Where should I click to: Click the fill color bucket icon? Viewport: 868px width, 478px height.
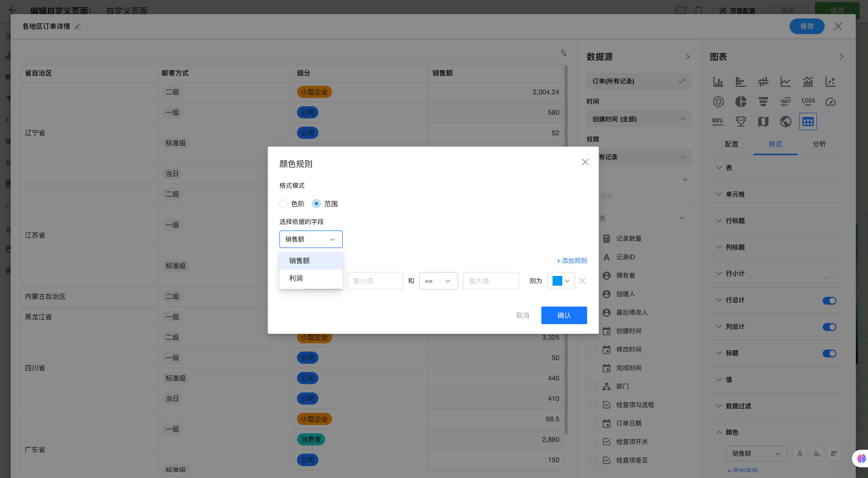point(816,453)
